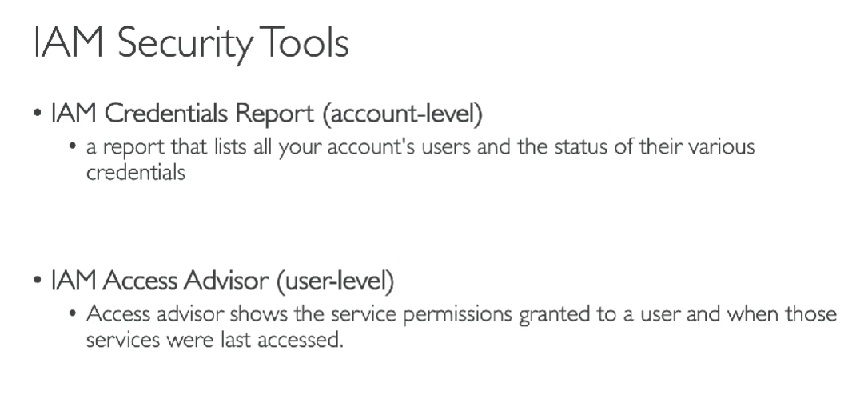Click the lone wrapped word "credentials"
The width and height of the screenshot is (868, 411).
pos(135,173)
